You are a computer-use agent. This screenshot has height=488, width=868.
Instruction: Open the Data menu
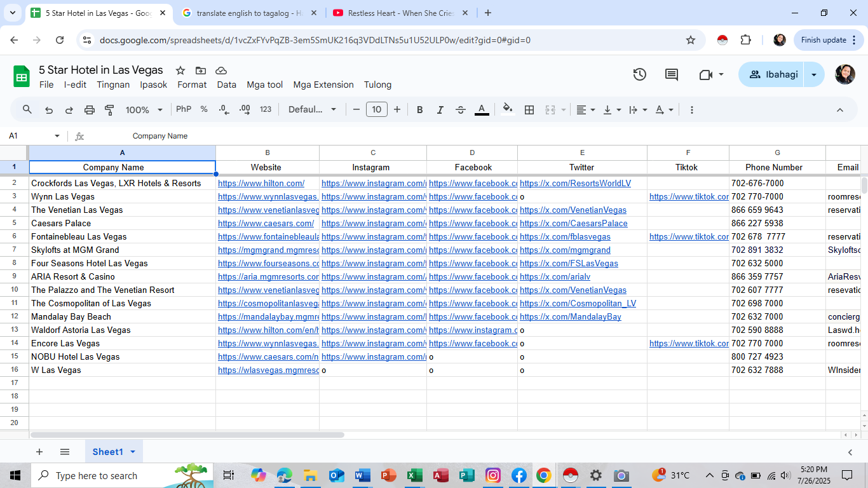pos(226,85)
